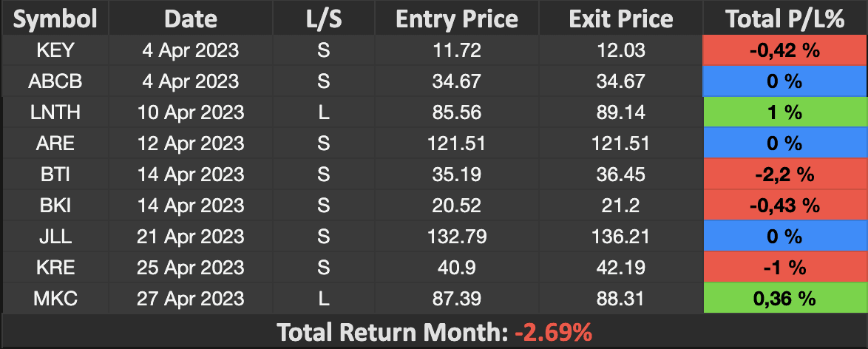Select the Date column header
Image resolution: width=868 pixels, height=349 pixels.
click(x=191, y=18)
